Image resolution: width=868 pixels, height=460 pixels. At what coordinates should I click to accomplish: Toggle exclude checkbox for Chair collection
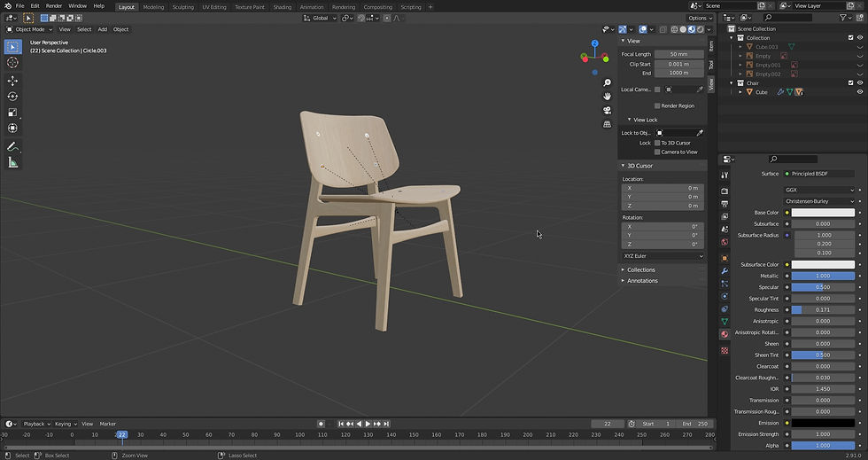[851, 83]
